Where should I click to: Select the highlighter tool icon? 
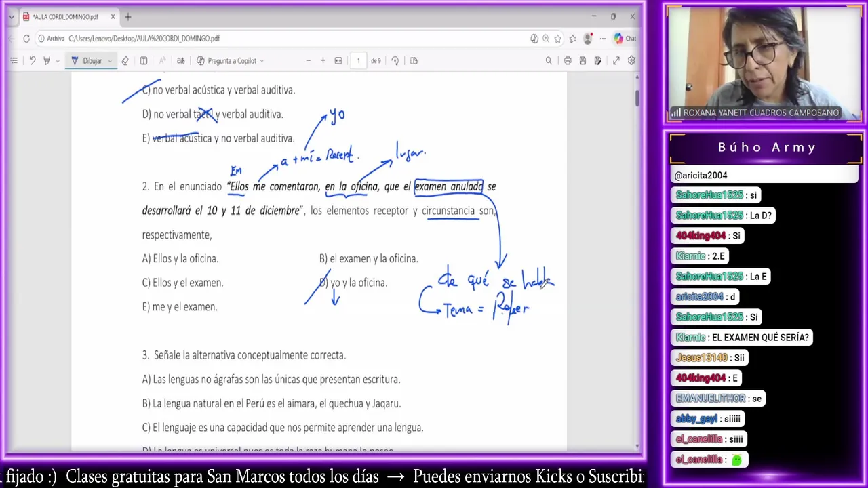pos(47,61)
